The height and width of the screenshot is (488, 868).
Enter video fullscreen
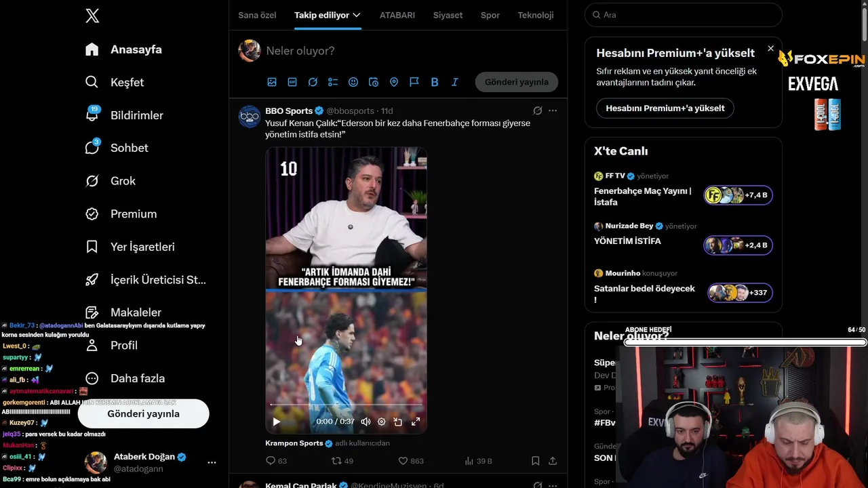pyautogui.click(x=416, y=422)
